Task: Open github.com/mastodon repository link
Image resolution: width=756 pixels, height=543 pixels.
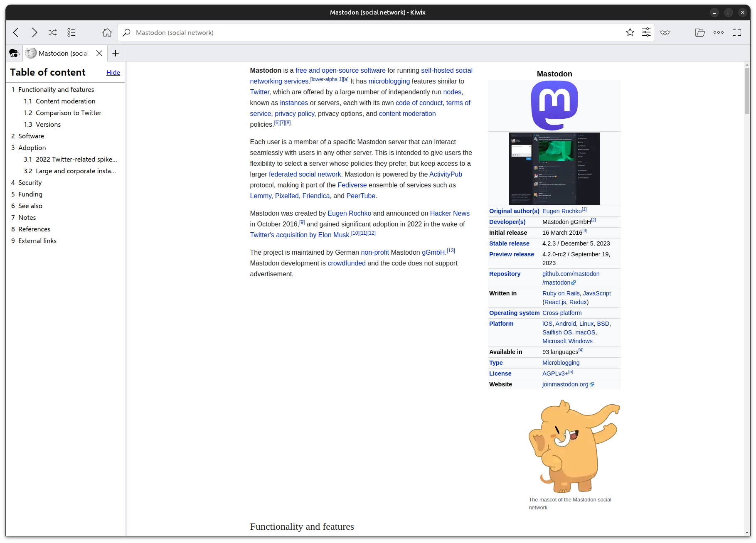Action: [x=571, y=278]
